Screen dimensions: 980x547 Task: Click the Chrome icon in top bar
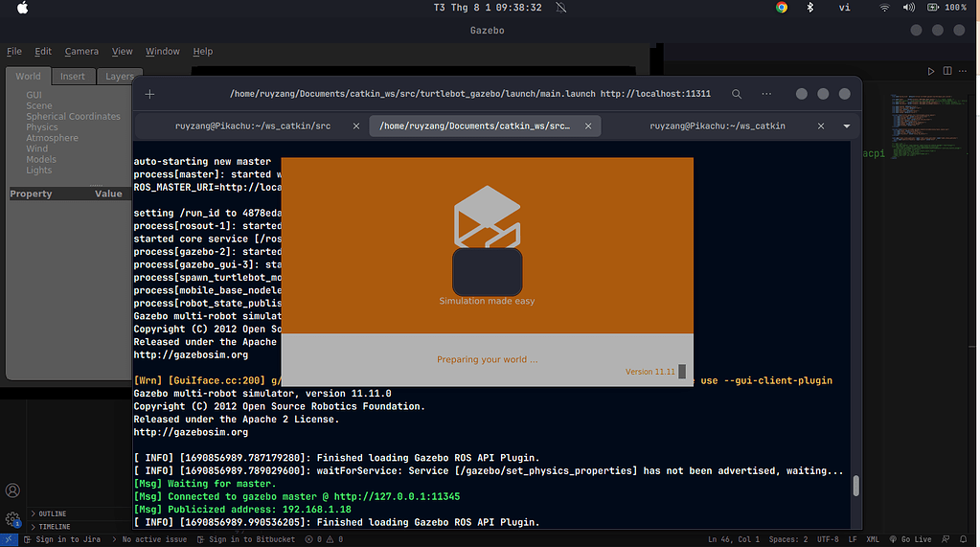(782, 8)
